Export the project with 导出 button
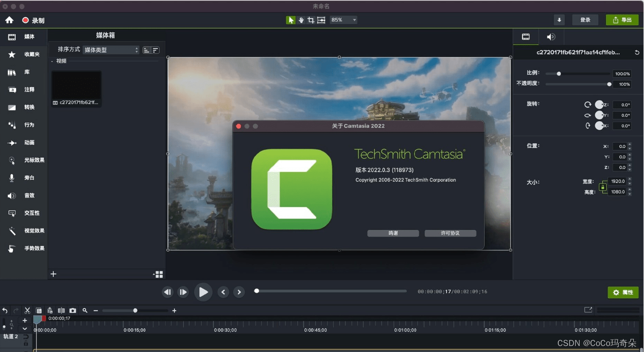644x352 pixels. point(622,20)
